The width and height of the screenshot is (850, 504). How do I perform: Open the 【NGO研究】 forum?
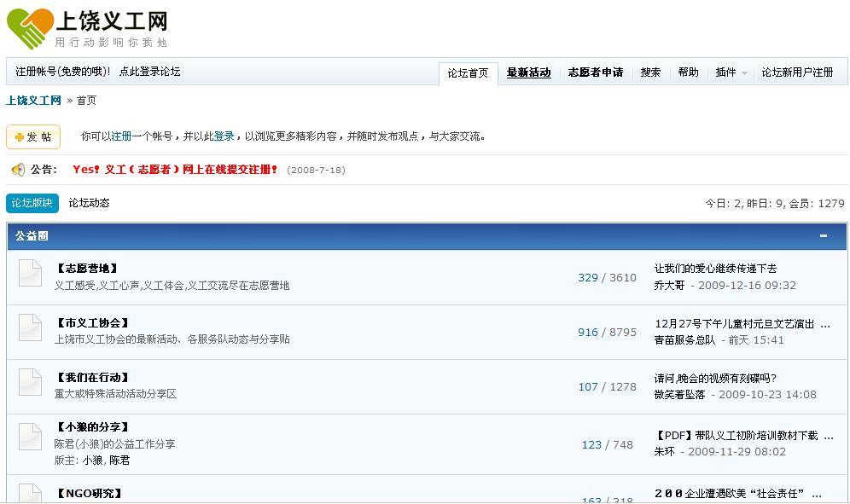[90, 493]
